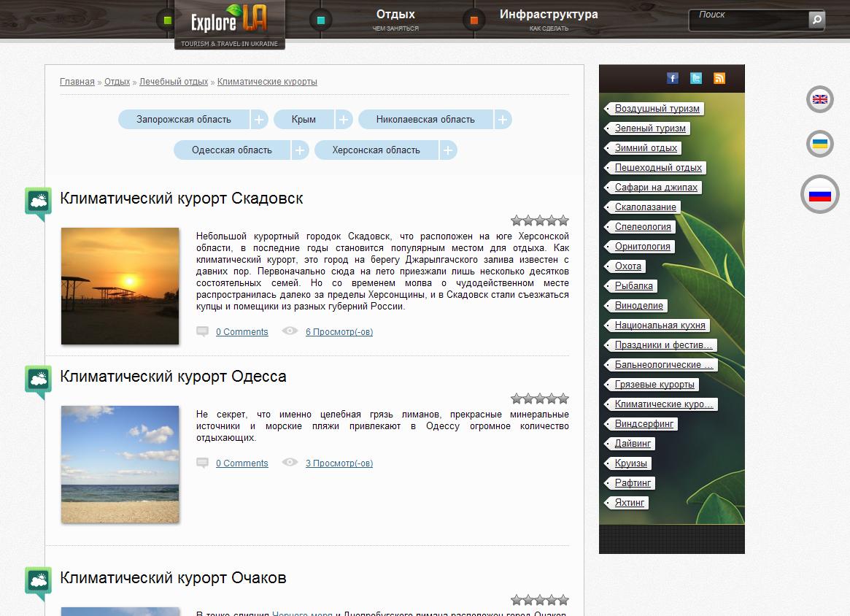Click the comment bubble icon under Скадовск article
Image resolution: width=850 pixels, height=616 pixels.
coord(202,331)
